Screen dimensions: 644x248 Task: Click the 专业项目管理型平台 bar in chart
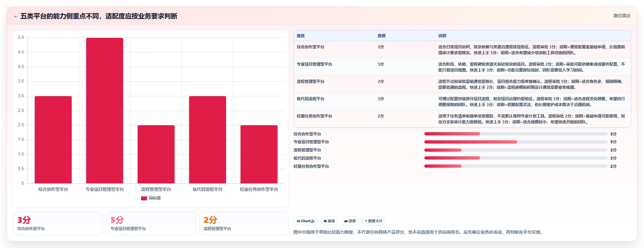tap(105, 111)
